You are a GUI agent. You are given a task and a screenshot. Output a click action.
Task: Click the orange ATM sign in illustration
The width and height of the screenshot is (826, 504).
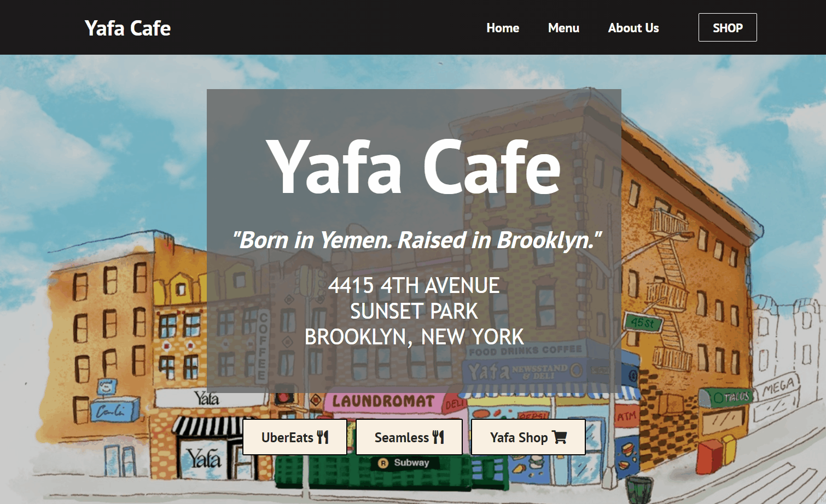point(626,417)
